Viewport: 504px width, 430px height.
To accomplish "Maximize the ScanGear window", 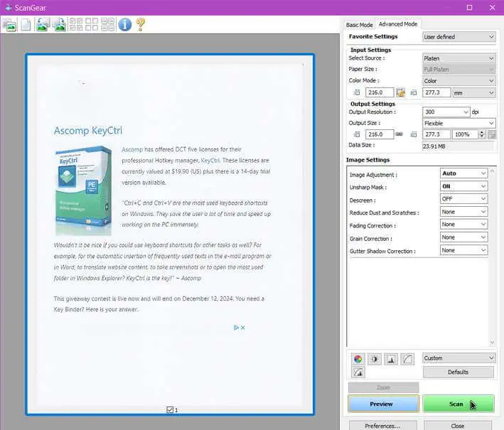I will (469, 7).
